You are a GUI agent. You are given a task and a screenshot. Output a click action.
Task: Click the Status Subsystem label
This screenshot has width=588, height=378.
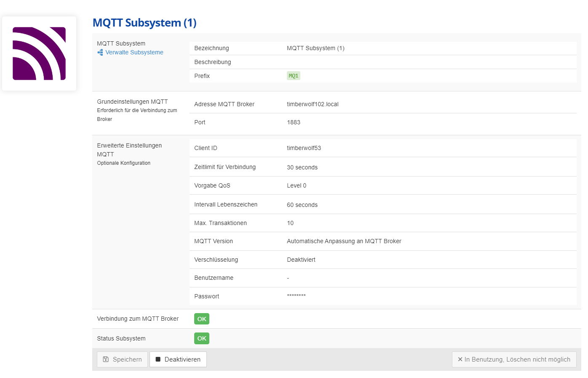(x=121, y=338)
